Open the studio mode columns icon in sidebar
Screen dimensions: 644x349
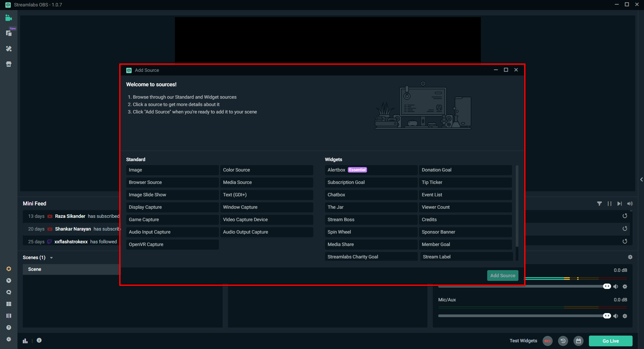tap(9, 316)
